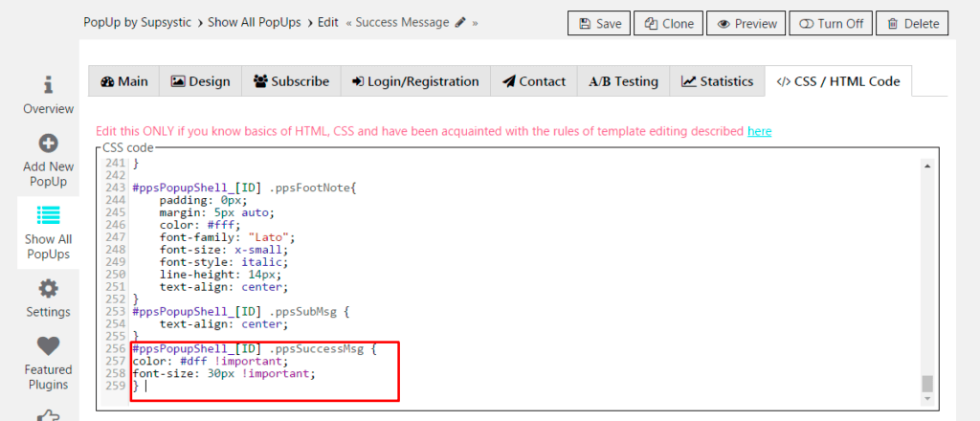Click the '.ppsSuccessMsg' selector line
Viewport: 980px width, 421px height.
coord(255,350)
